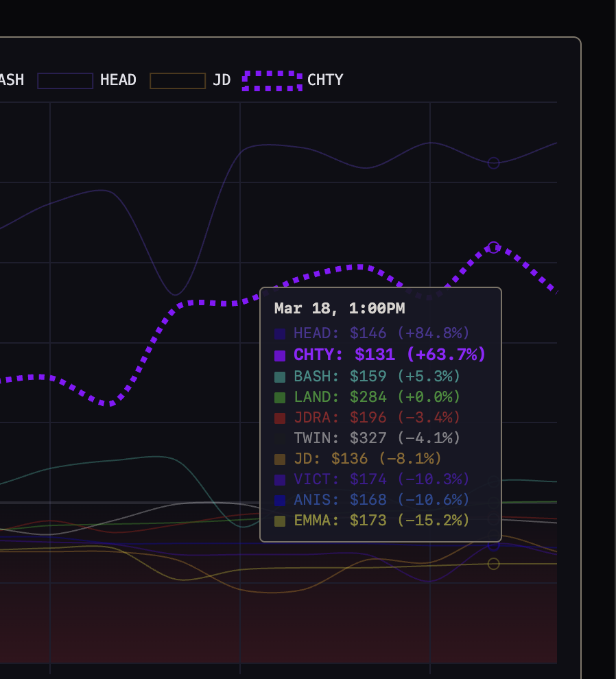616x679 pixels.
Task: Select tooltip row ANIS: $168 (-10.6%)
Action: tap(372, 500)
